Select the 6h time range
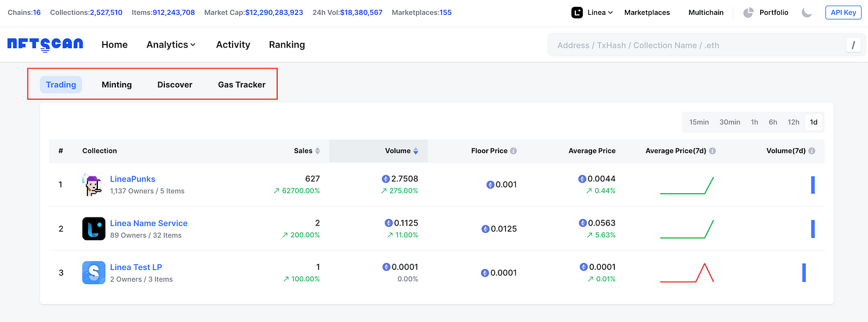Screen dimensions: 868x322 tap(773, 122)
